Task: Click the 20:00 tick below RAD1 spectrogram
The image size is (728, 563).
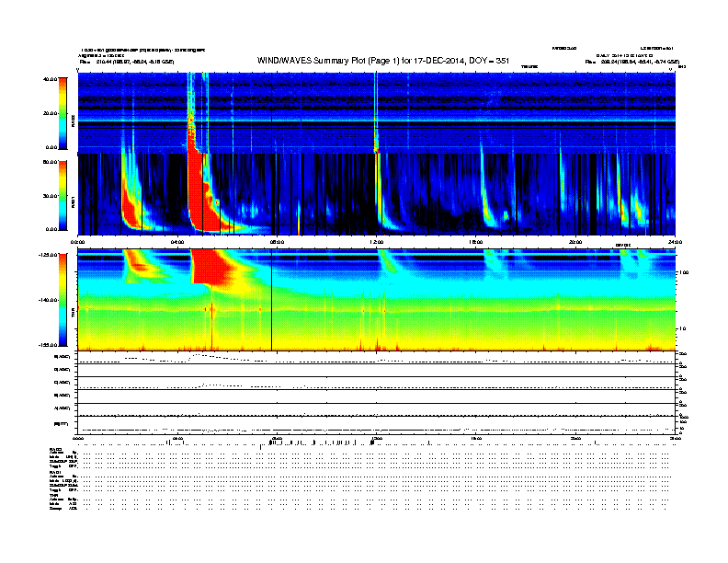Action: tap(575, 242)
